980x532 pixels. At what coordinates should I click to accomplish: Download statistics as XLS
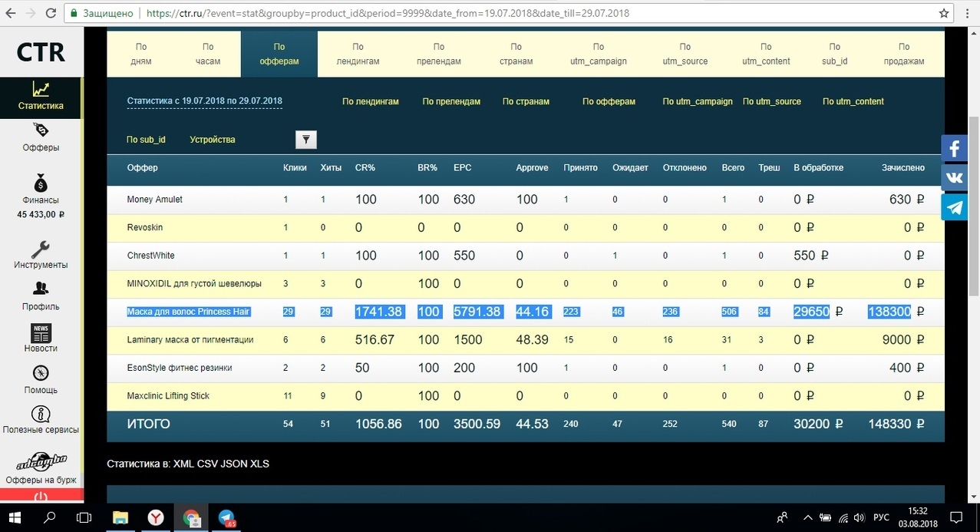pyautogui.click(x=262, y=464)
